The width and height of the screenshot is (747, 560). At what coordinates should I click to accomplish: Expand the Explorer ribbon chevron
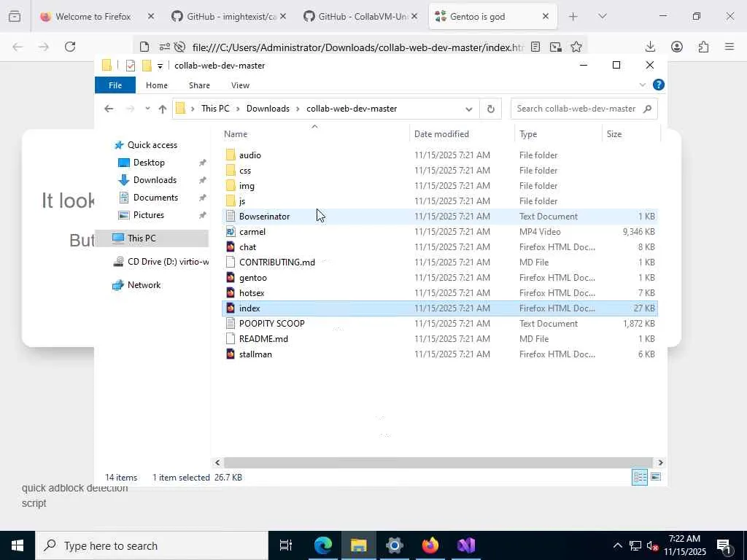(642, 85)
